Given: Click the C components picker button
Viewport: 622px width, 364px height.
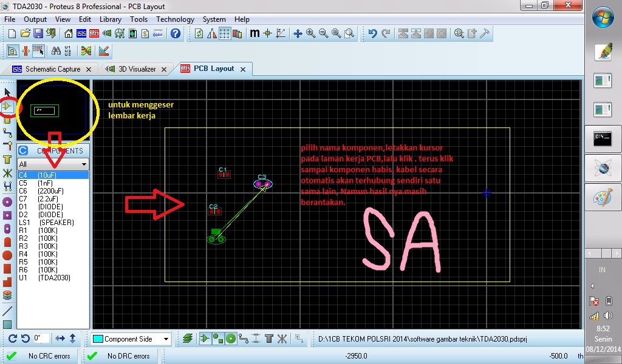Looking at the screenshot, I should click(23, 150).
